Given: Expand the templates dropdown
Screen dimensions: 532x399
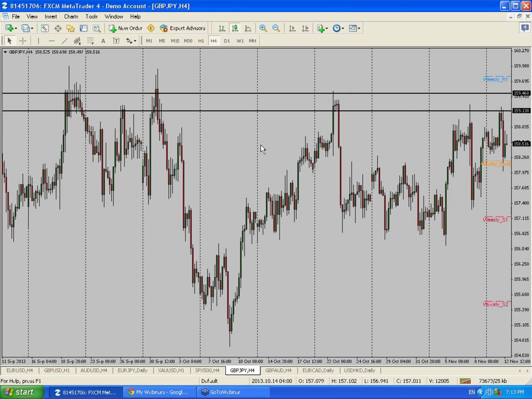Looking at the screenshot, I should coord(359,28).
